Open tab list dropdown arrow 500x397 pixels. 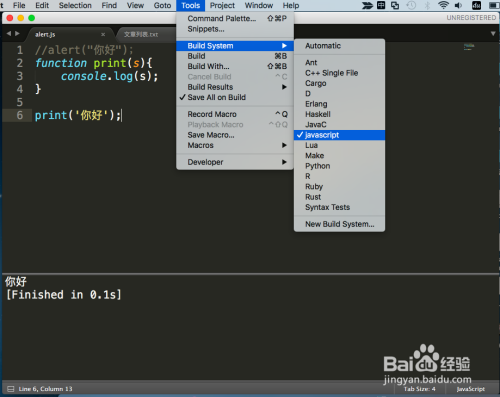click(493, 34)
